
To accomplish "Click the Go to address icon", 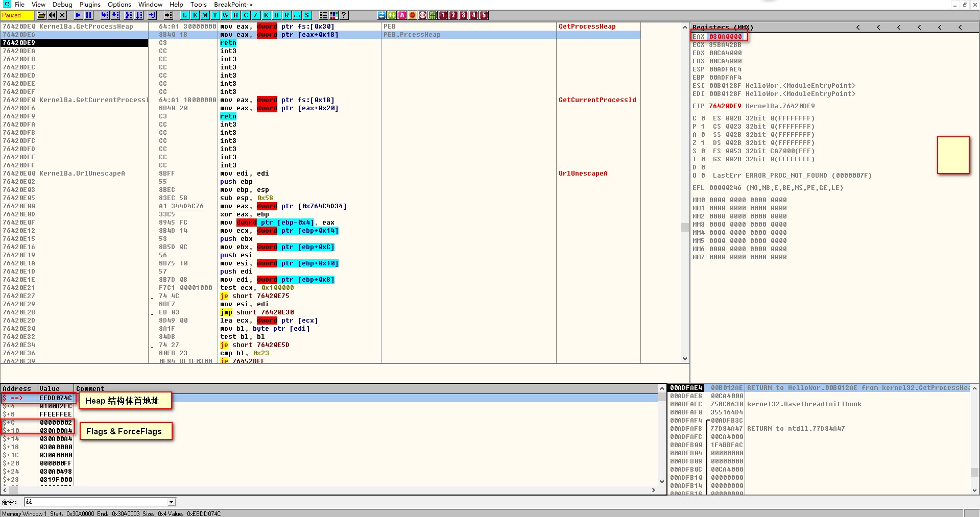I will pyautogui.click(x=169, y=15).
